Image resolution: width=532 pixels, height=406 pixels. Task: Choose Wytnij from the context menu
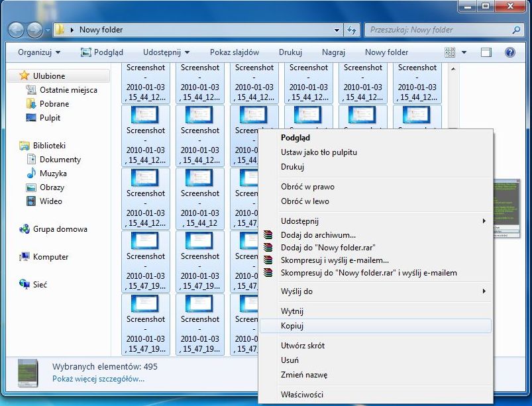click(x=375, y=311)
